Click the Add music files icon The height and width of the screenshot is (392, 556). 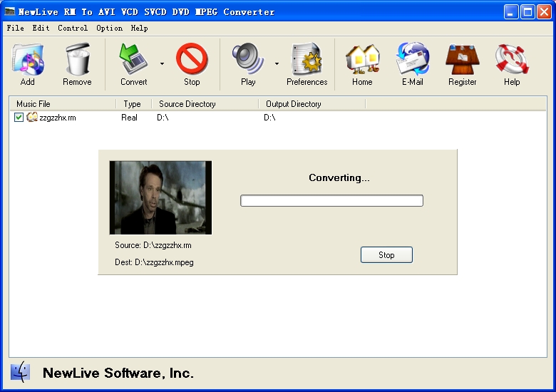coord(28,59)
